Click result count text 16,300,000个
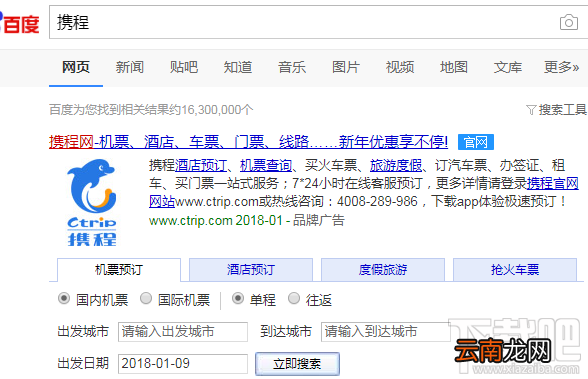The height and width of the screenshot is (379, 588). (x=218, y=110)
